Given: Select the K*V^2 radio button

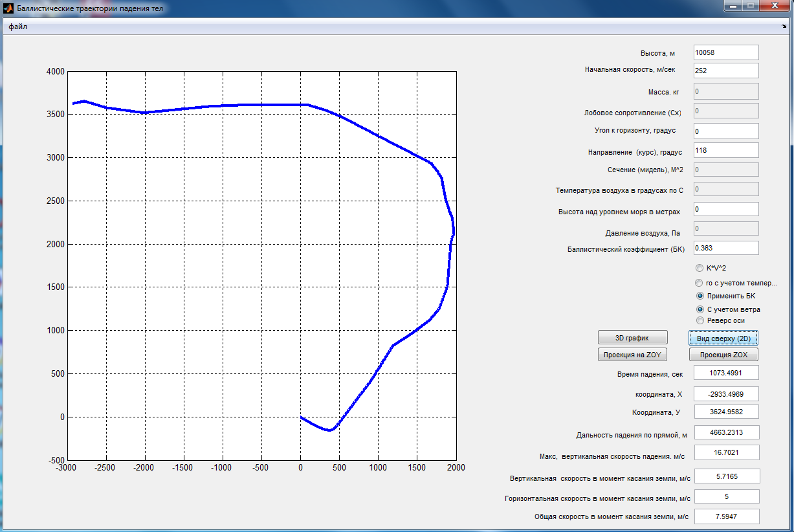Looking at the screenshot, I should point(699,268).
